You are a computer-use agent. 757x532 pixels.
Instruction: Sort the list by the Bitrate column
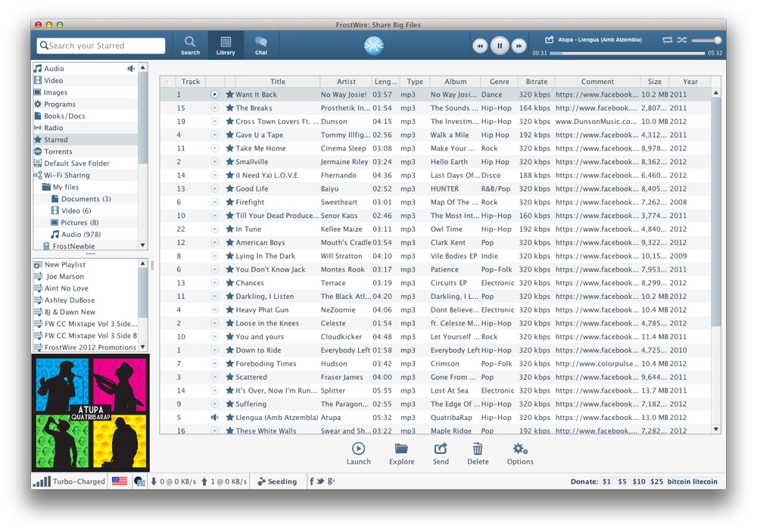tap(537, 82)
